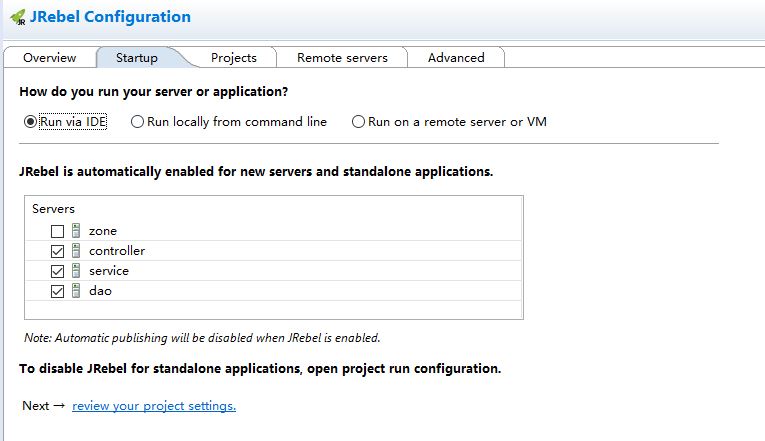Open the Remote servers tab

[x=342, y=58]
